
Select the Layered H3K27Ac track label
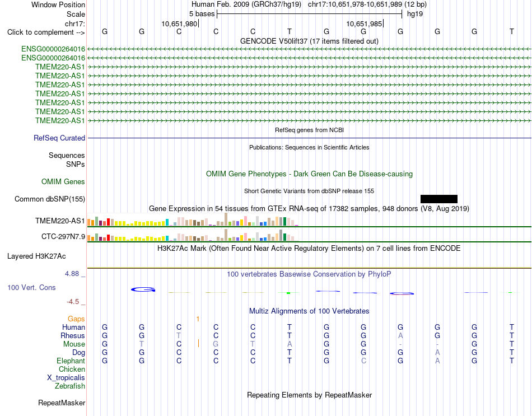[x=36, y=256]
